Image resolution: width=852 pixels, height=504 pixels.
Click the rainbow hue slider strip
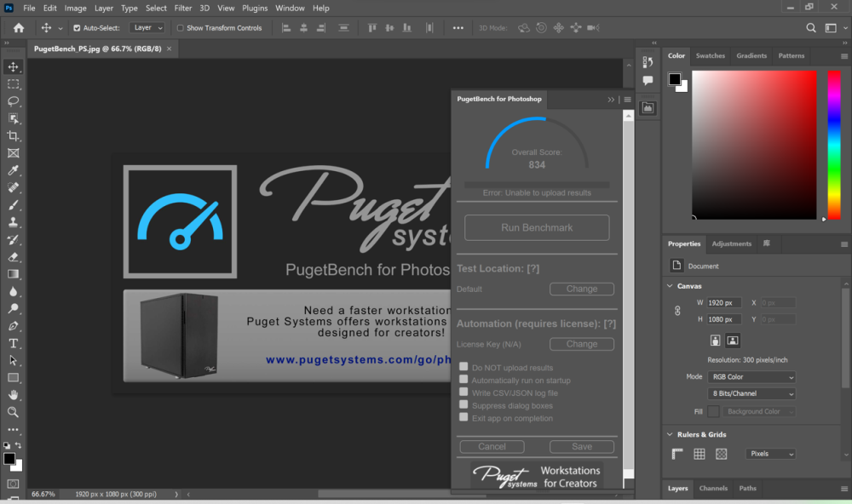pyautogui.click(x=834, y=145)
